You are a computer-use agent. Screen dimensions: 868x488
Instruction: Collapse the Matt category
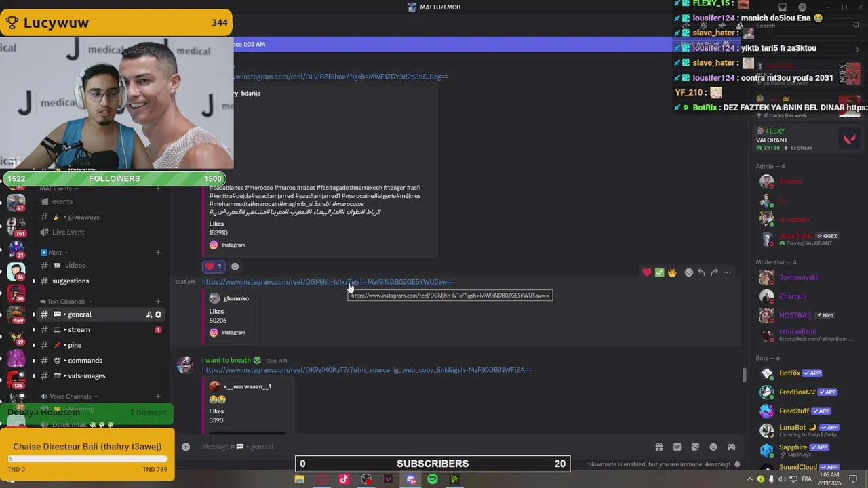tap(54, 253)
